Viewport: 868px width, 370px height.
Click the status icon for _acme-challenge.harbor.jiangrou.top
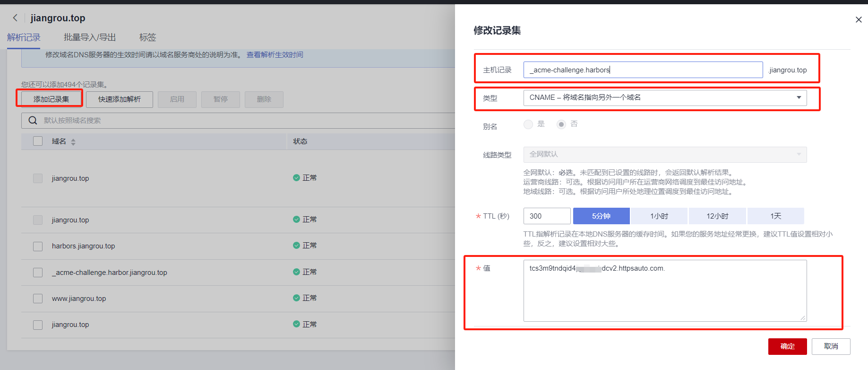point(296,272)
